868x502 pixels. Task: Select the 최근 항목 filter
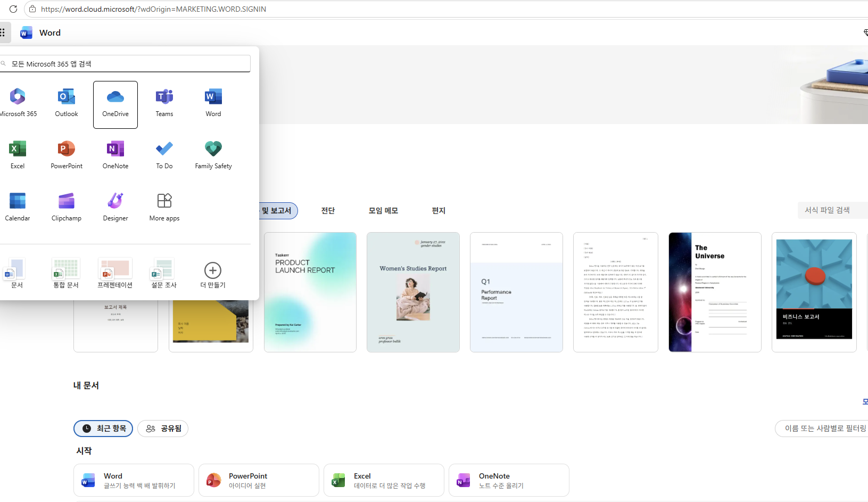(103, 429)
